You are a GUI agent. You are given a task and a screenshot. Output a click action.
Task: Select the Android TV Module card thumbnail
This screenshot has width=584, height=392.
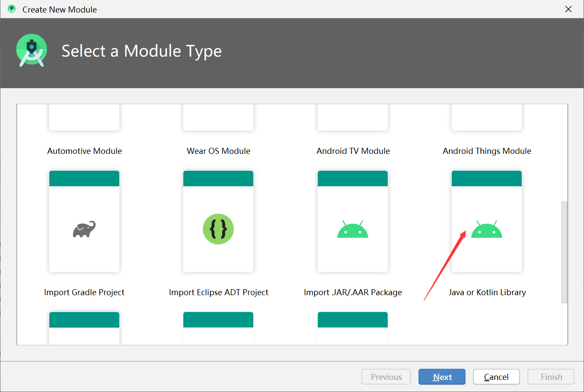pos(353,117)
